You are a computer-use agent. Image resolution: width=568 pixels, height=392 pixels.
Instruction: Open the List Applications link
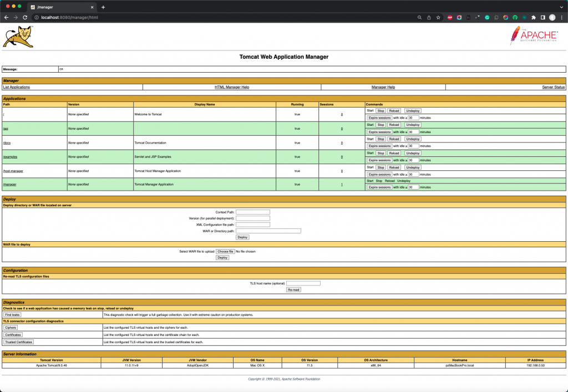click(x=16, y=87)
